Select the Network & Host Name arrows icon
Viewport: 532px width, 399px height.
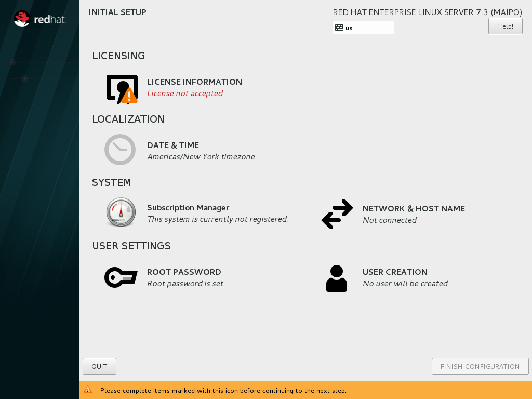point(337,214)
